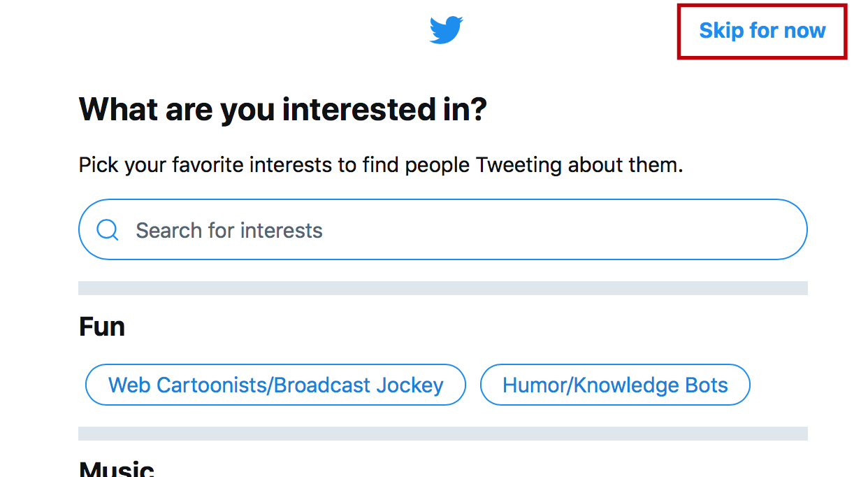The width and height of the screenshot is (868, 477).
Task: Click the "Pick your favorite interests" description text
Action: (x=381, y=165)
